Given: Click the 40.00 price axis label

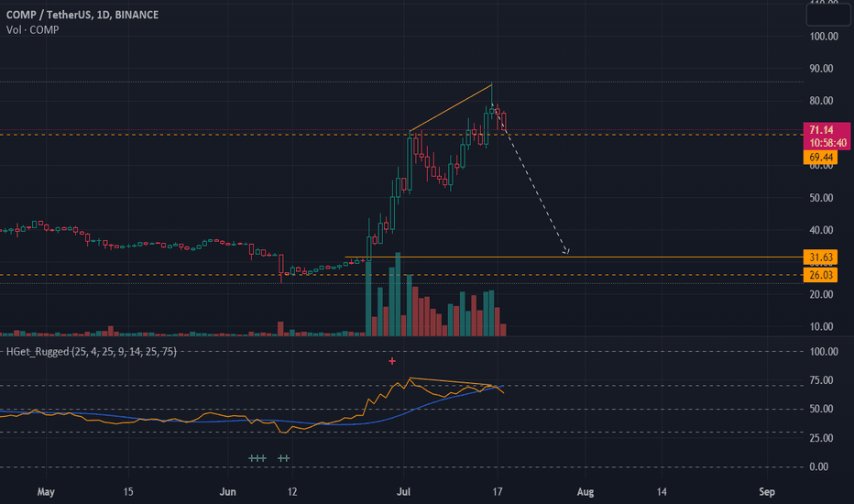Looking at the screenshot, I should (821, 230).
